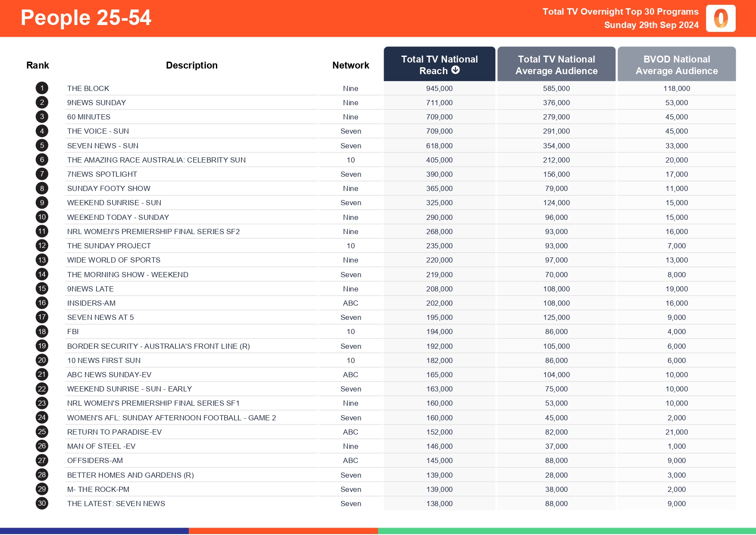
Task: Click the rank 25 badge for RETURN TO PARADISE-EV
Action: pyautogui.click(x=41, y=432)
